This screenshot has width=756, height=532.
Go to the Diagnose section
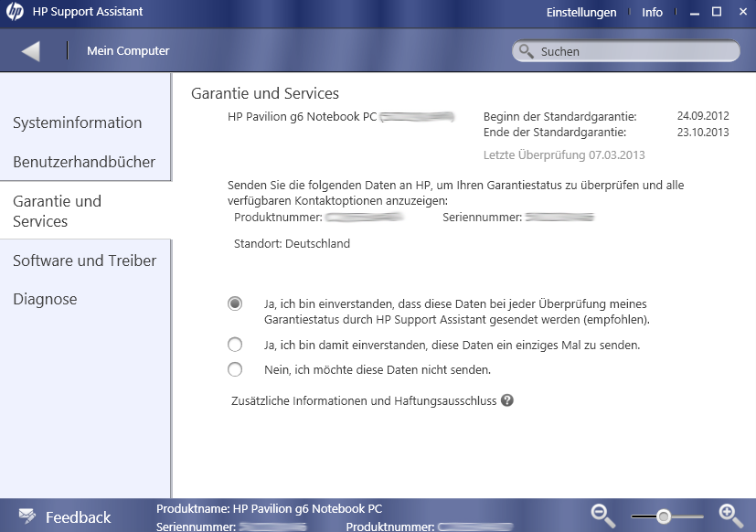tap(45, 299)
